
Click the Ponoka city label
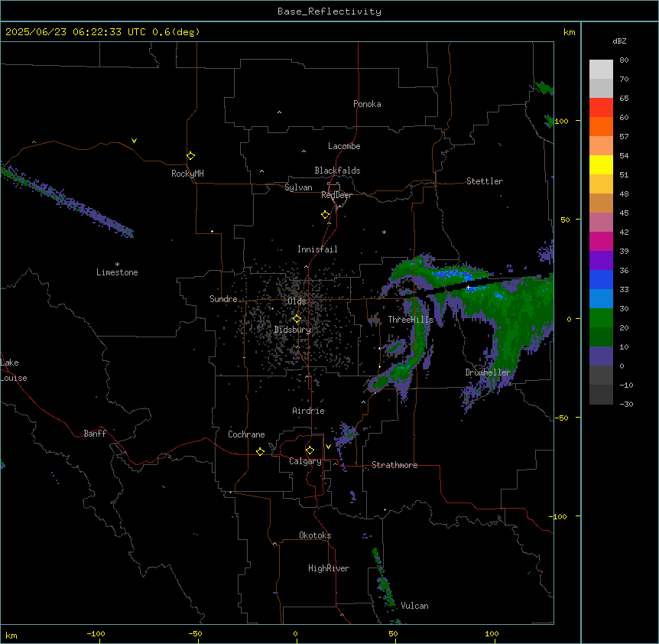(x=367, y=104)
